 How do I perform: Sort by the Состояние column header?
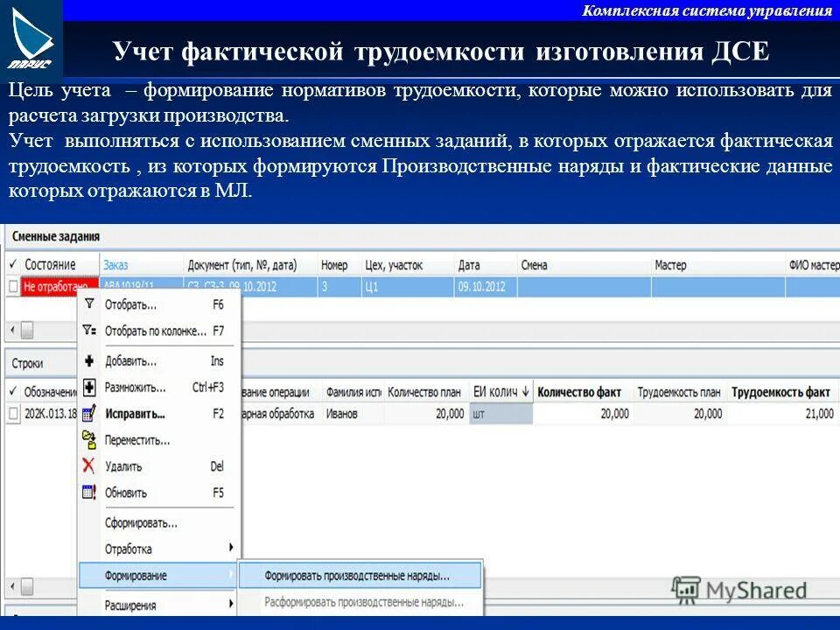pos(59,264)
